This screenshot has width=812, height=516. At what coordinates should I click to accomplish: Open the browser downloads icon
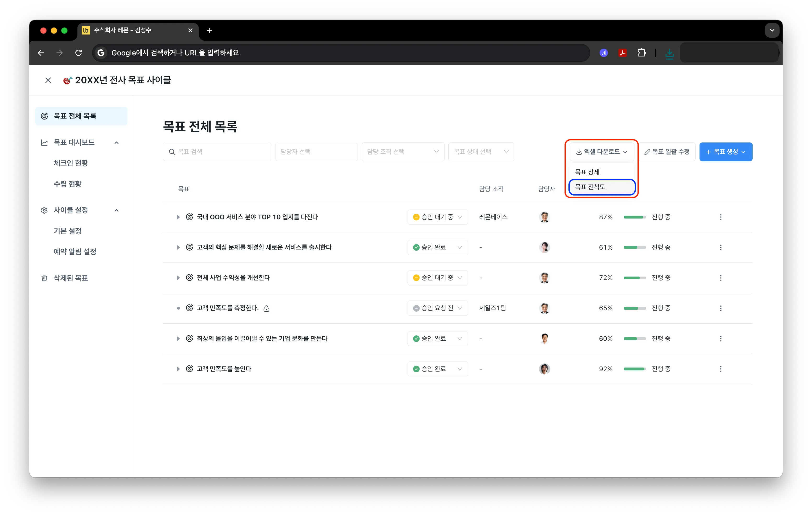[x=669, y=53]
